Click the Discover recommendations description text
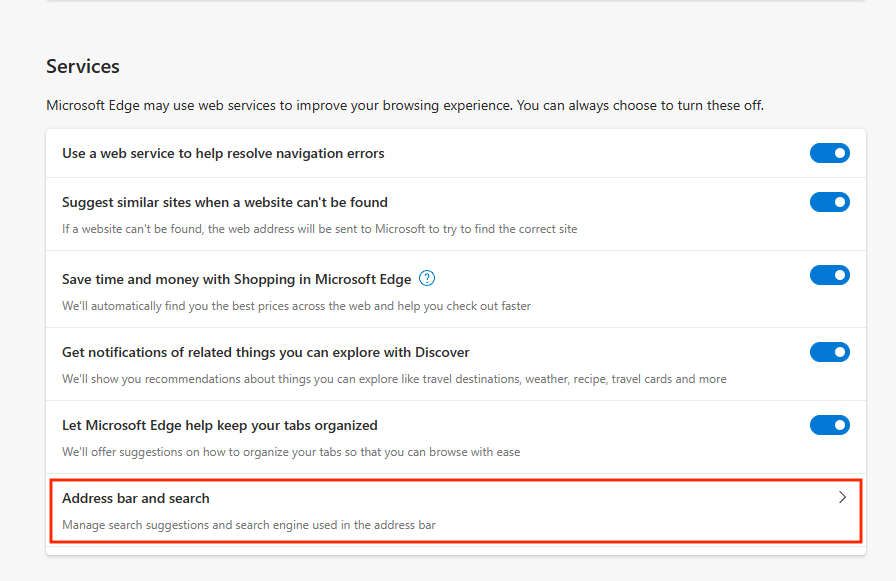Image resolution: width=896 pixels, height=581 pixels. pyautogui.click(x=394, y=379)
